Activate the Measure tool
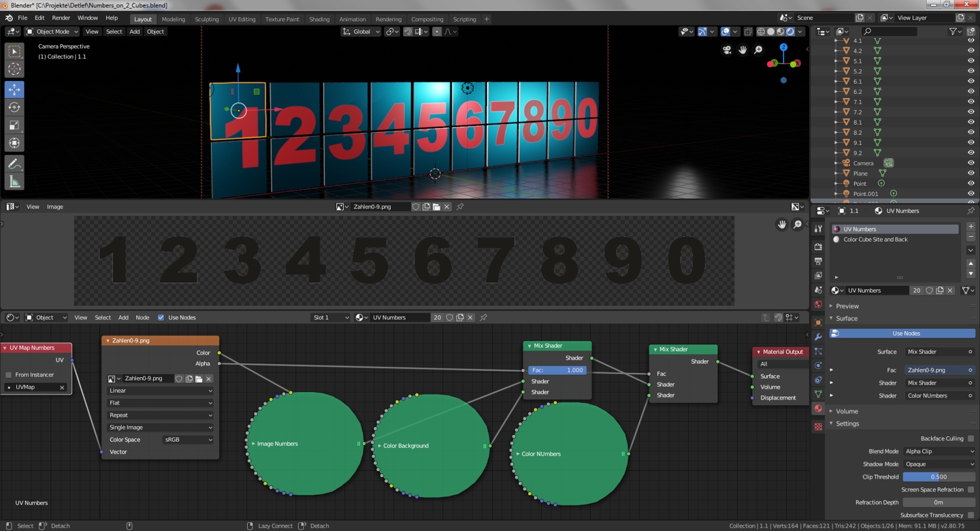This screenshot has width=980, height=531. (x=14, y=181)
